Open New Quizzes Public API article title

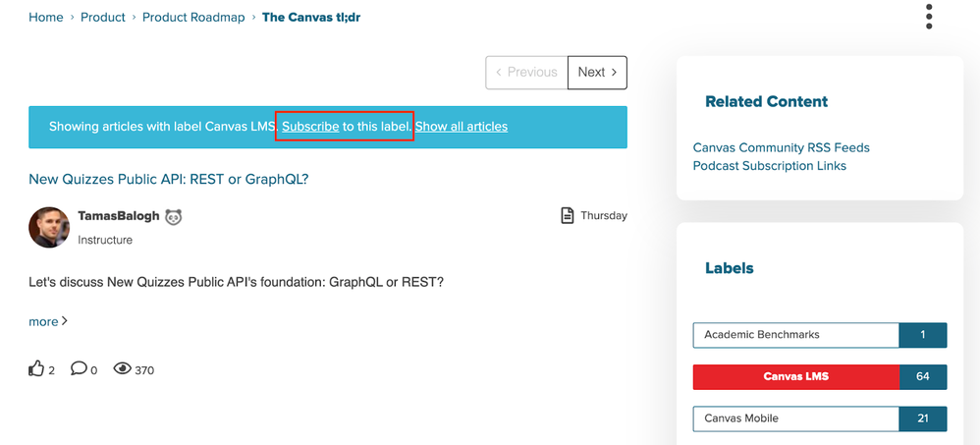click(169, 180)
